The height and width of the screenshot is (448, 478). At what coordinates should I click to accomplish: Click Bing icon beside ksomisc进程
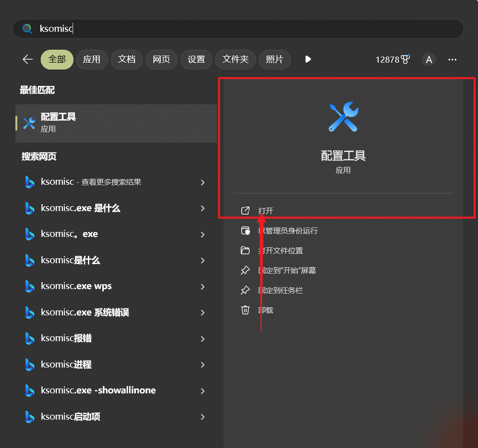coord(29,365)
